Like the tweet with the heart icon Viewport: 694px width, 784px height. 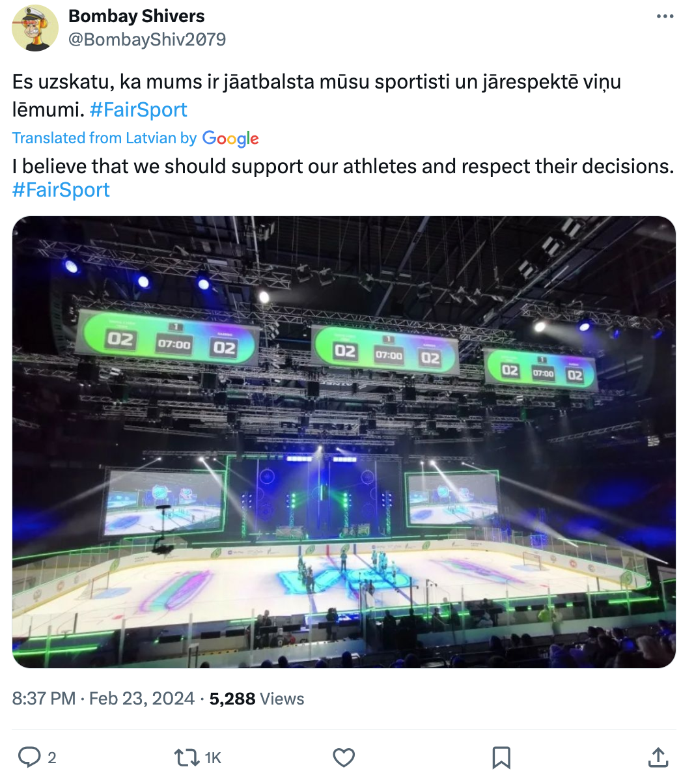(344, 757)
